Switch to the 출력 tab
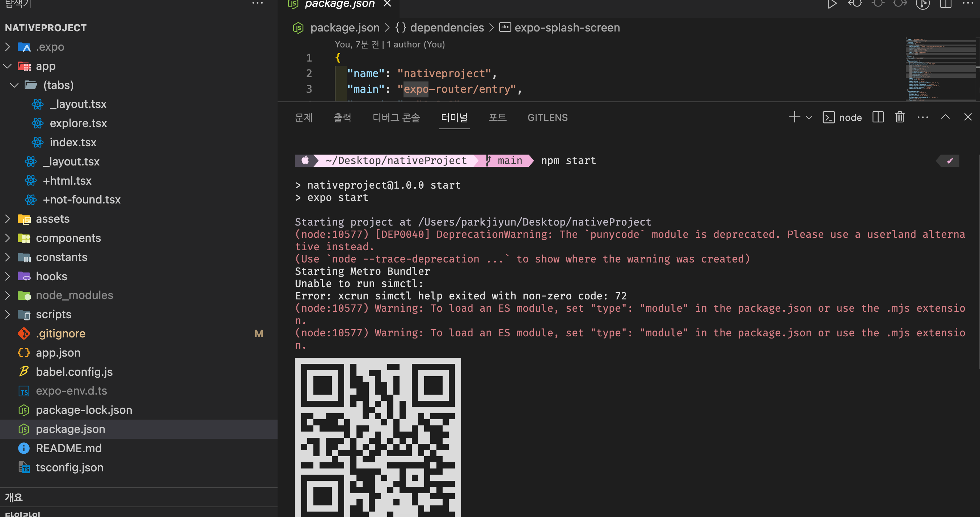This screenshot has height=517, width=980. click(342, 118)
